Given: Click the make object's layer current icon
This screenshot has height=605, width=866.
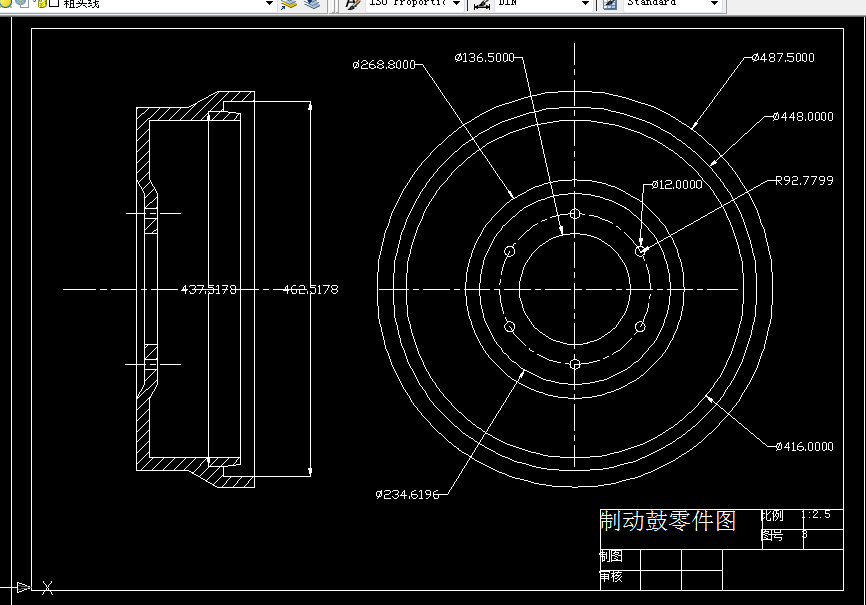Looking at the screenshot, I should pos(289,4).
